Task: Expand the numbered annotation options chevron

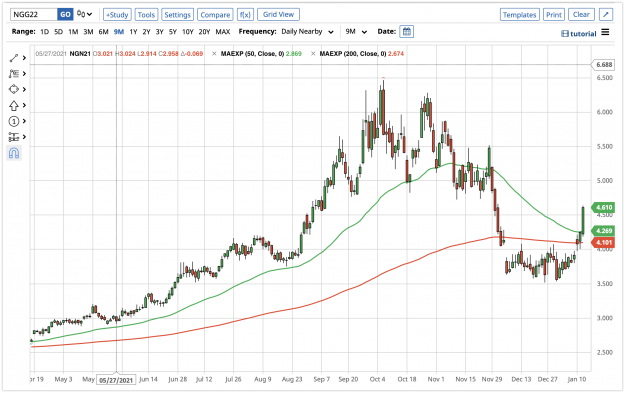Action: (24, 121)
